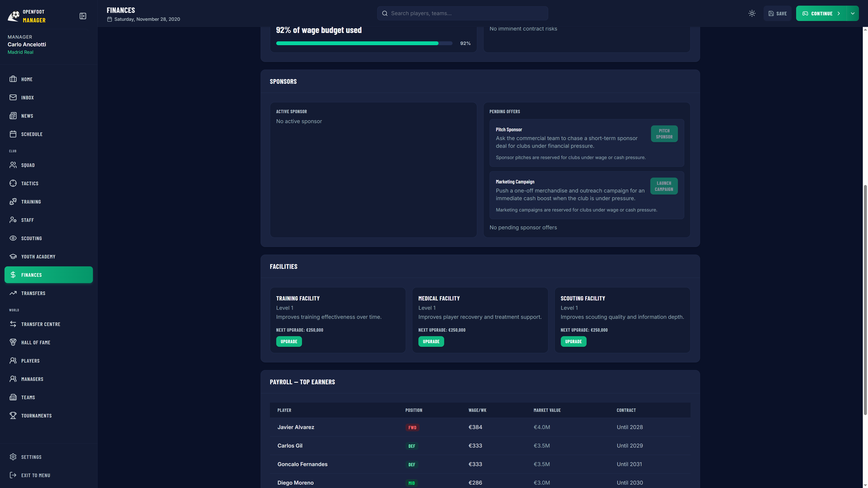Click the Transfers trending arrow icon
Image resolution: width=868 pixels, height=488 pixels.
13,293
